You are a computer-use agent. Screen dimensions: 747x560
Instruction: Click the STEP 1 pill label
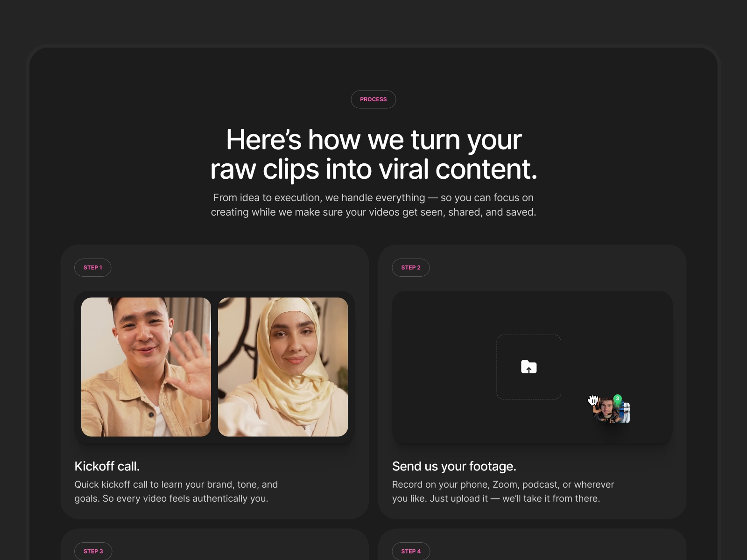(92, 267)
